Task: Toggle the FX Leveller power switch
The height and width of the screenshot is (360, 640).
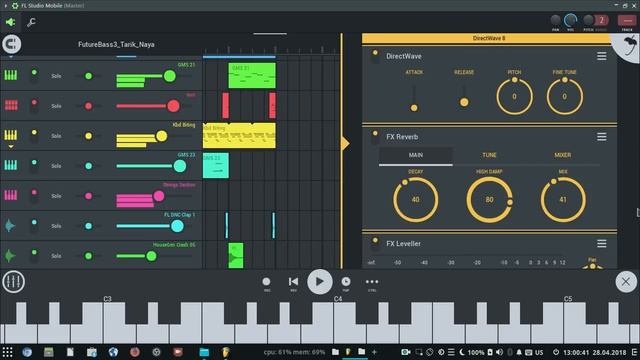Action: point(375,244)
